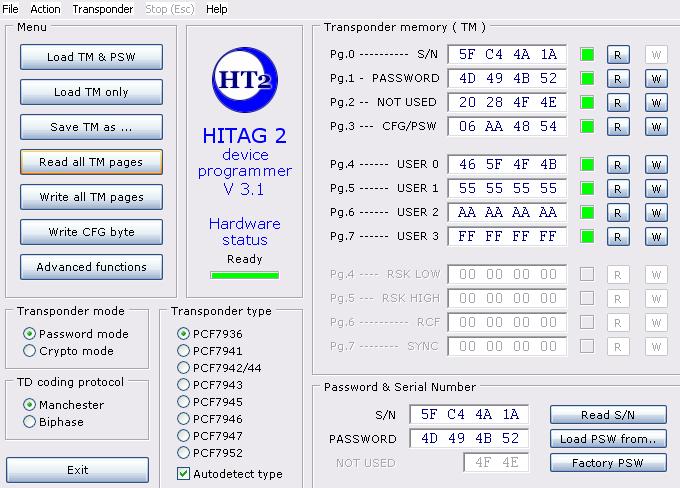Read Pg.4 USER 0 page with R button
The width and height of the screenshot is (680, 488).
[x=618, y=165]
